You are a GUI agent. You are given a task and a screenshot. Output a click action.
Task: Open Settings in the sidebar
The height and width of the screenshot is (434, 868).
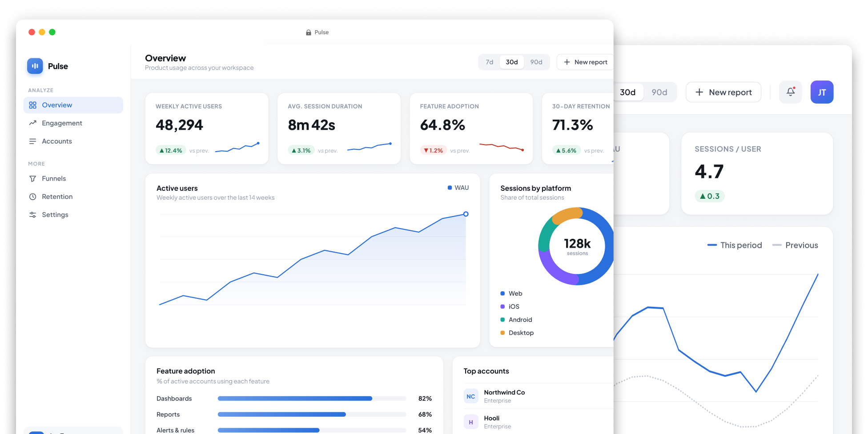click(73, 215)
